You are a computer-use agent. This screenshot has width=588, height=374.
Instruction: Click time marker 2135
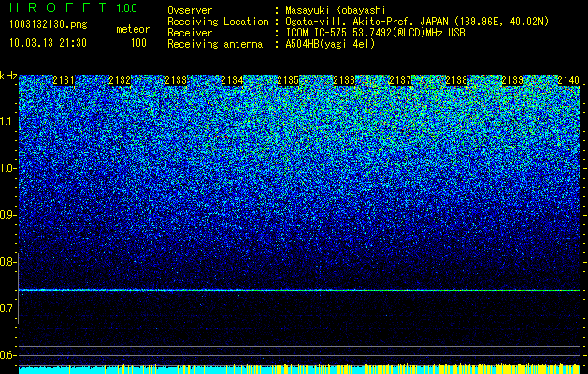pyautogui.click(x=288, y=80)
